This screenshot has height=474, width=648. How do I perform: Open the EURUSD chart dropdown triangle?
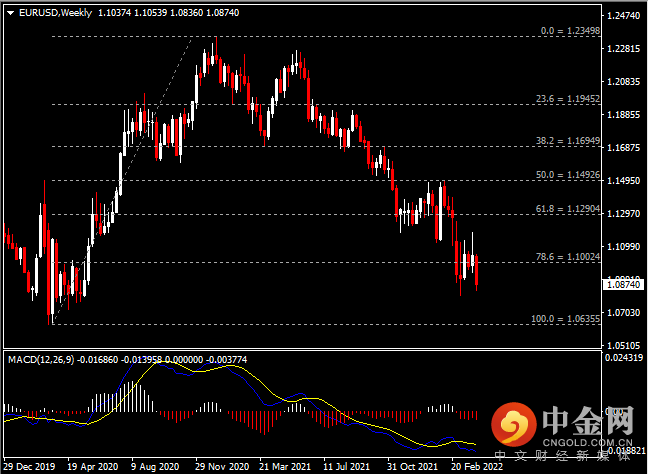11,13
